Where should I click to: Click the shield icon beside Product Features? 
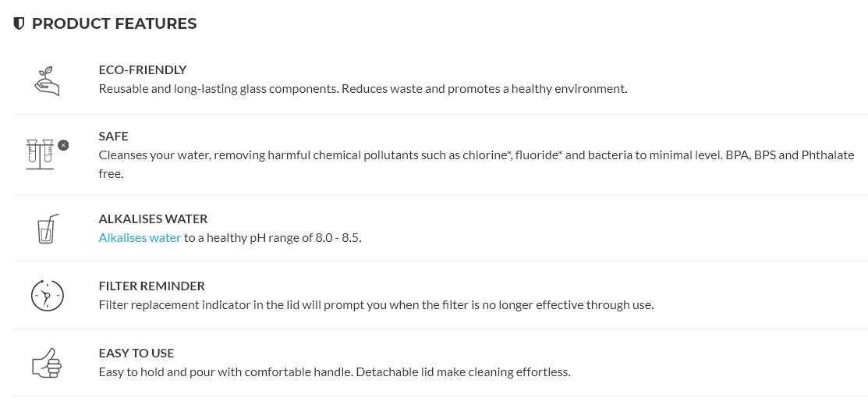pos(19,23)
